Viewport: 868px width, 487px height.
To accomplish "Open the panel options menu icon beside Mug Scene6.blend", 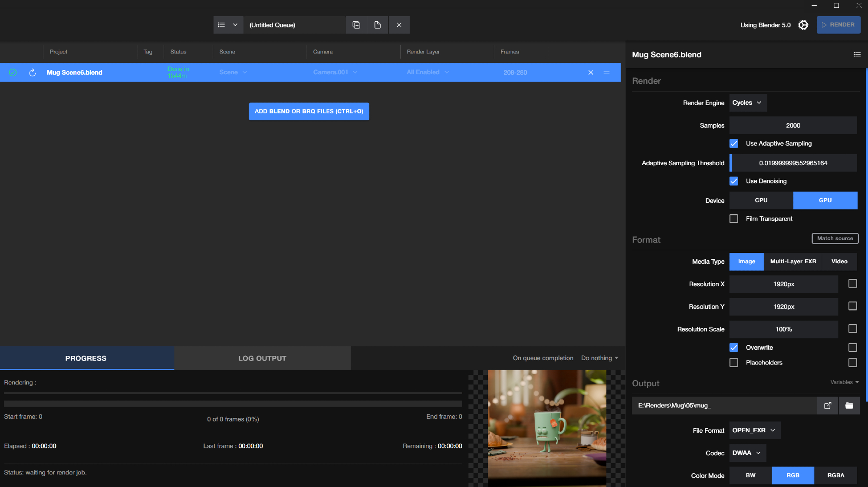I will pos(857,54).
